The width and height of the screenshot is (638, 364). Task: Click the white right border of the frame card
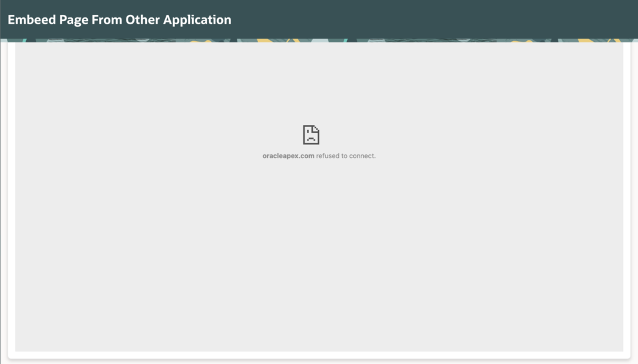tap(627, 199)
